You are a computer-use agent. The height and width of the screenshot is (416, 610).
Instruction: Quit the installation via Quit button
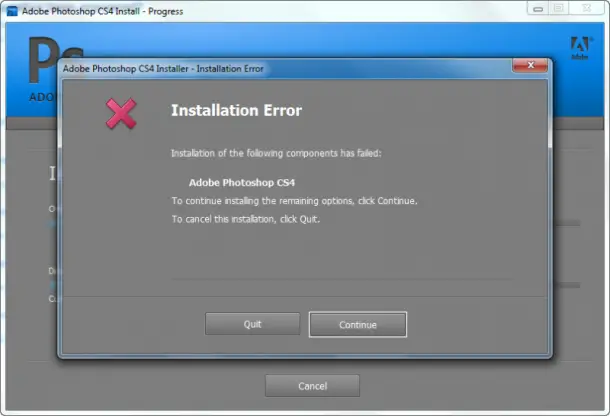pos(252,324)
